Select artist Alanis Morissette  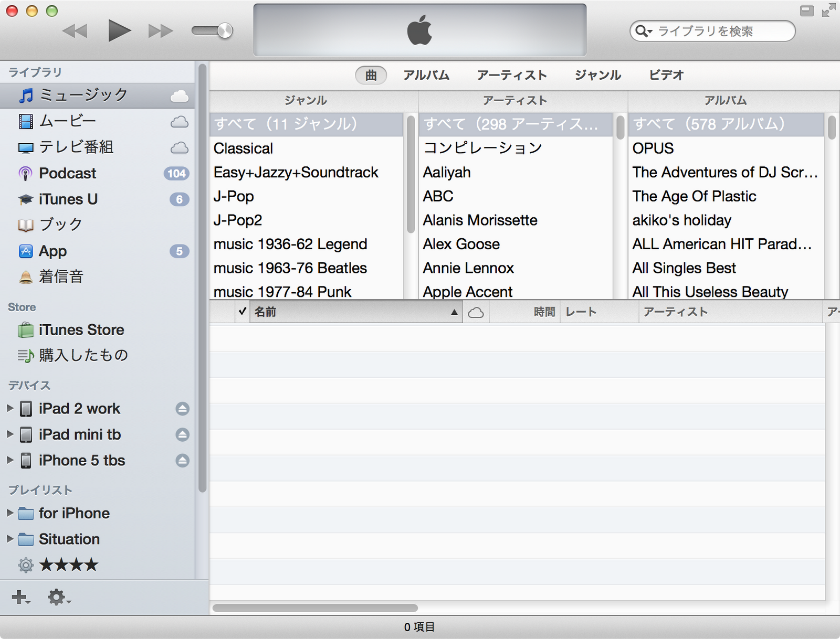point(516,220)
